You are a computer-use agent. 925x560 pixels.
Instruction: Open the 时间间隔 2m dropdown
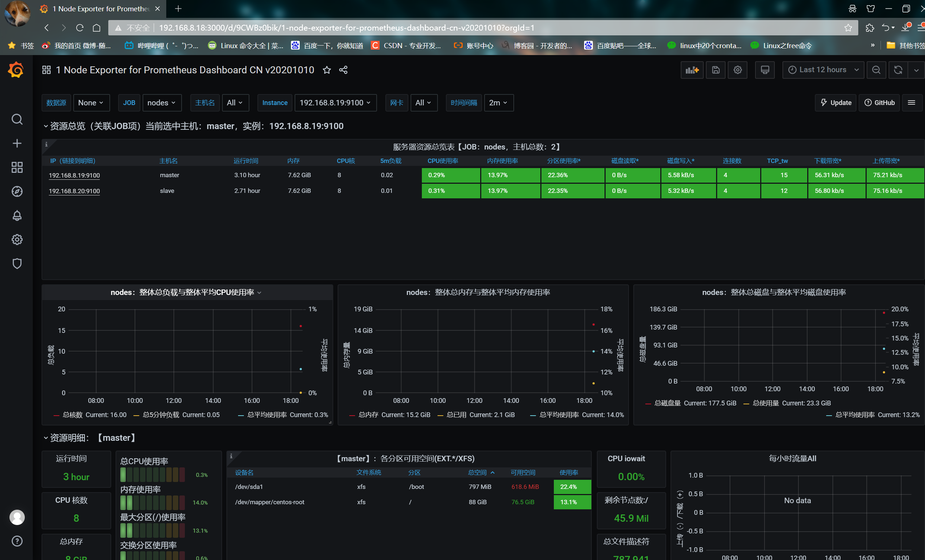pyautogui.click(x=498, y=103)
